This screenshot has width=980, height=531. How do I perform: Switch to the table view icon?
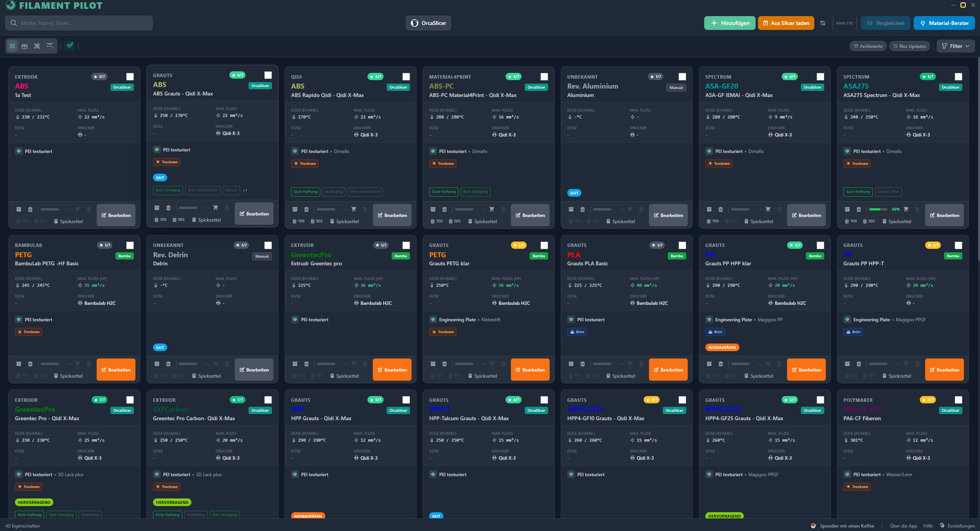[x=25, y=46]
